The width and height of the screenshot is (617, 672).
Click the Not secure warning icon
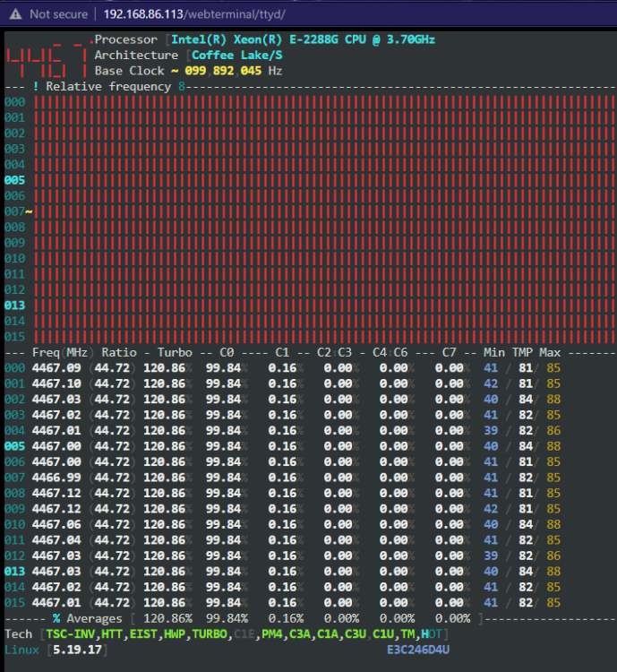15,14
